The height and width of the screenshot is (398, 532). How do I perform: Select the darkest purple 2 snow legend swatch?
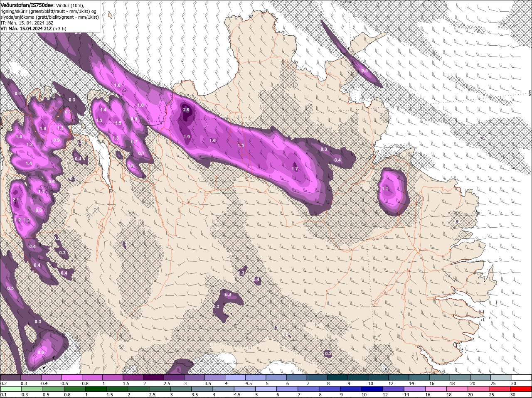coord(153,377)
